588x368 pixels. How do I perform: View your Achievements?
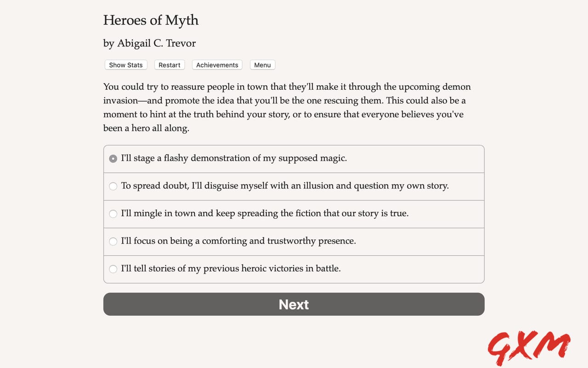click(216, 65)
